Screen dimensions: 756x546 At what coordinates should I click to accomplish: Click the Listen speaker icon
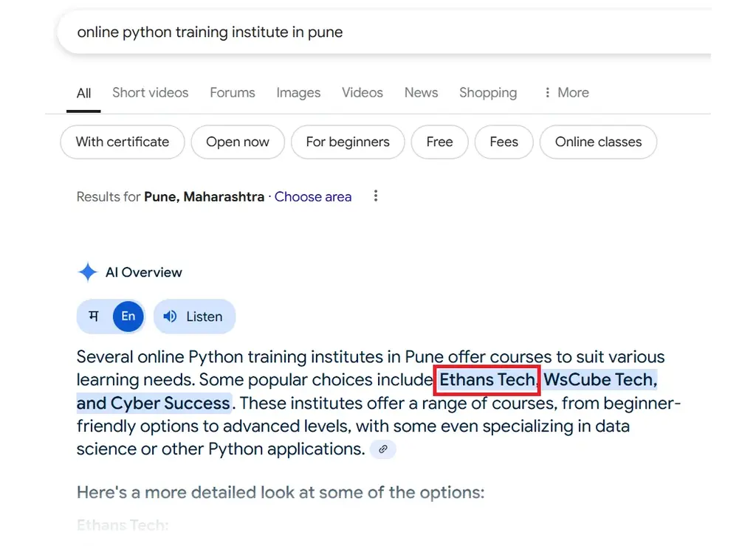(x=171, y=317)
